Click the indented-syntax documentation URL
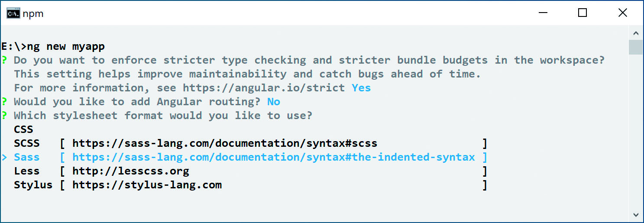644x223 pixels. point(274,157)
